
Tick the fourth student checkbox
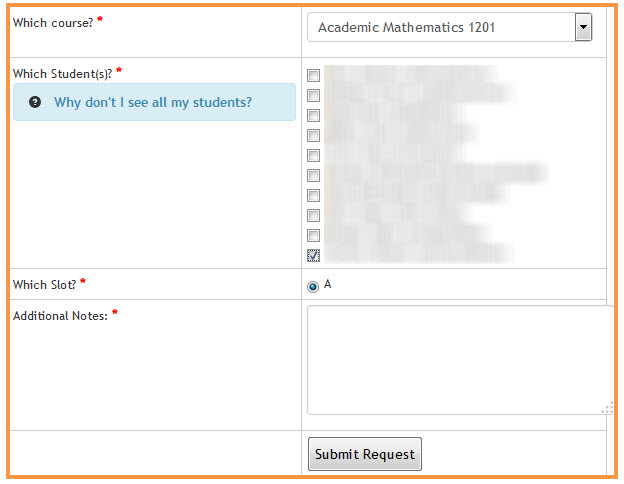click(x=314, y=135)
